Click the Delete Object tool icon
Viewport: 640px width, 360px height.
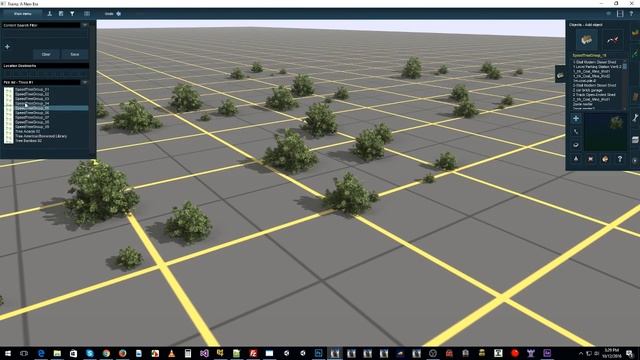click(591, 159)
